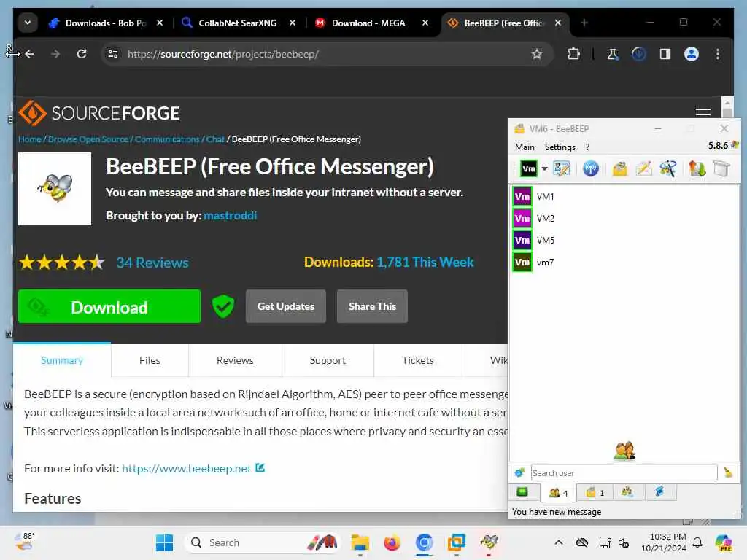The width and height of the screenshot is (747, 560).
Task: Open the edit profile icon in BeeBEEP toolbar
Action: pos(561,168)
